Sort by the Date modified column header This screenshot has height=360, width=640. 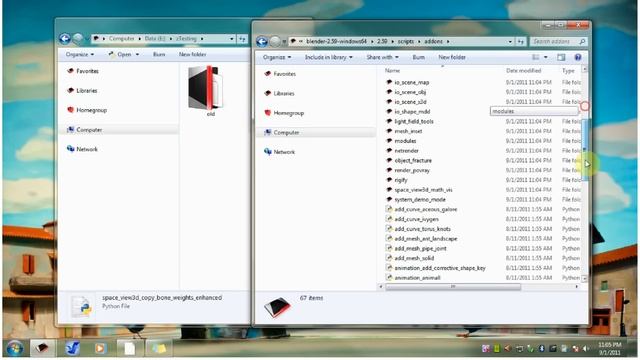[x=524, y=71]
